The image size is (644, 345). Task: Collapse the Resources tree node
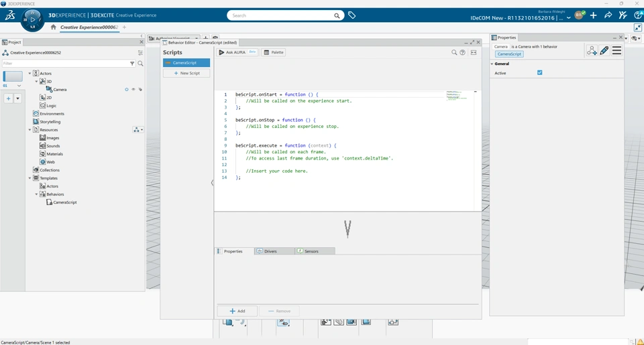point(30,130)
